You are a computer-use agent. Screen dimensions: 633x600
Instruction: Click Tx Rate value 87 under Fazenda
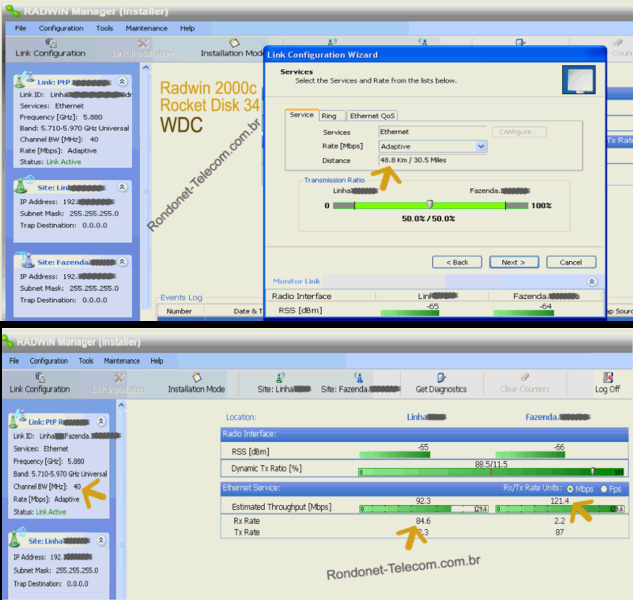click(x=560, y=532)
